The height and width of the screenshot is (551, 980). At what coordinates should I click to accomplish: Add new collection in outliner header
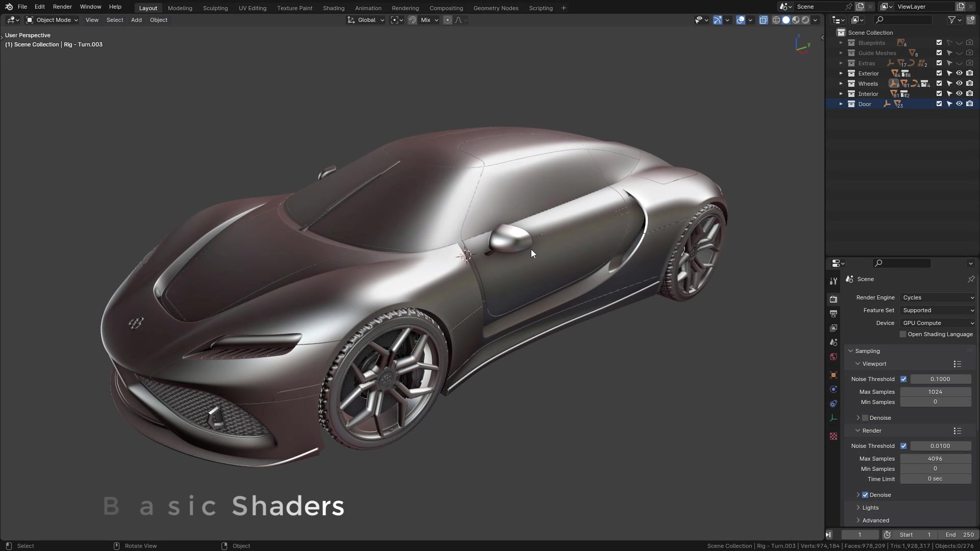[970, 20]
